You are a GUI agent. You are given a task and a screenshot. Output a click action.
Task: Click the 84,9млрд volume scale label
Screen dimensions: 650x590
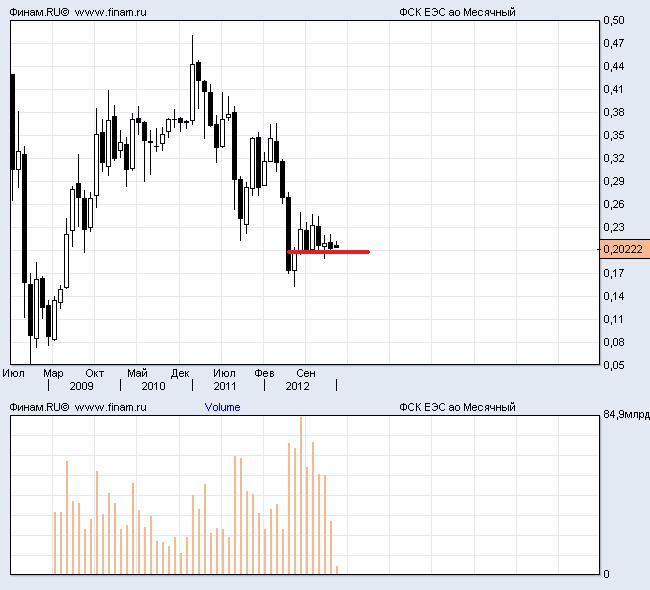(626, 414)
